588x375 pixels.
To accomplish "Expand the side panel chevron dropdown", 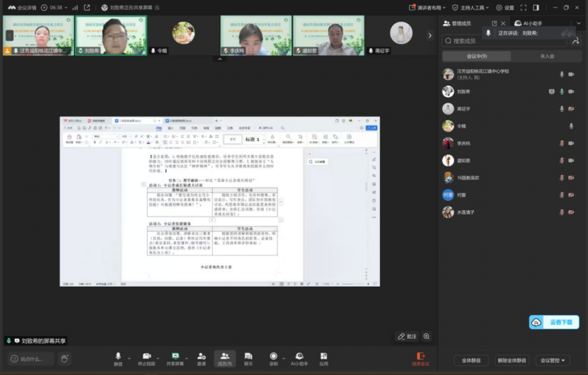I will 579,23.
